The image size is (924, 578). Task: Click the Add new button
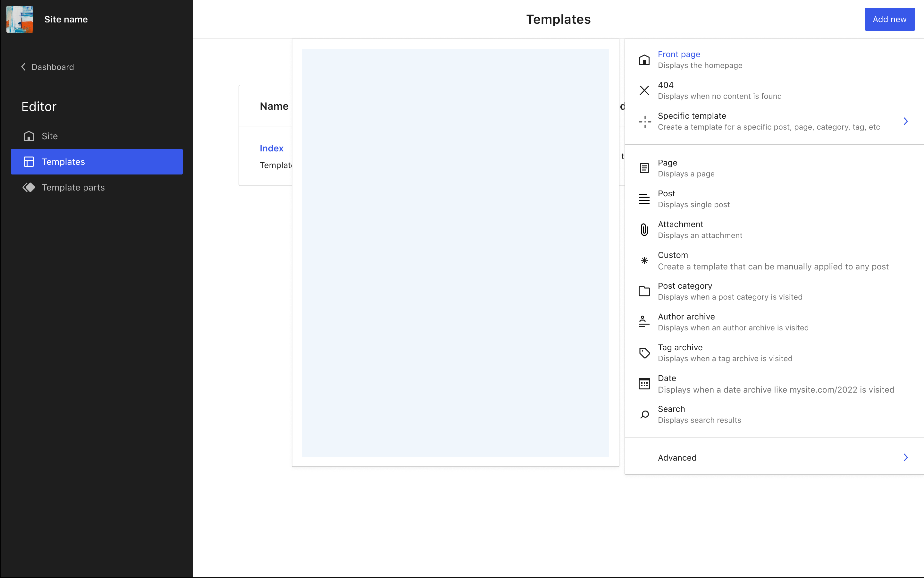pos(889,19)
